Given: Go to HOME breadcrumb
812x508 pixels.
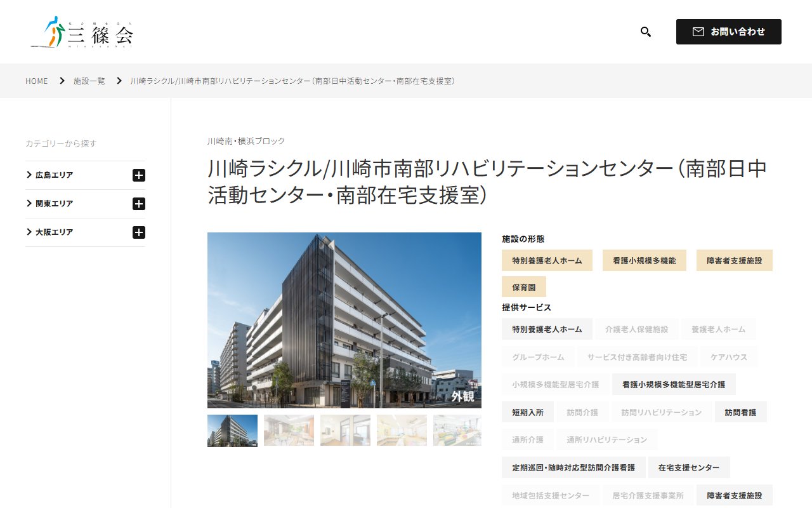Looking at the screenshot, I should [x=37, y=81].
